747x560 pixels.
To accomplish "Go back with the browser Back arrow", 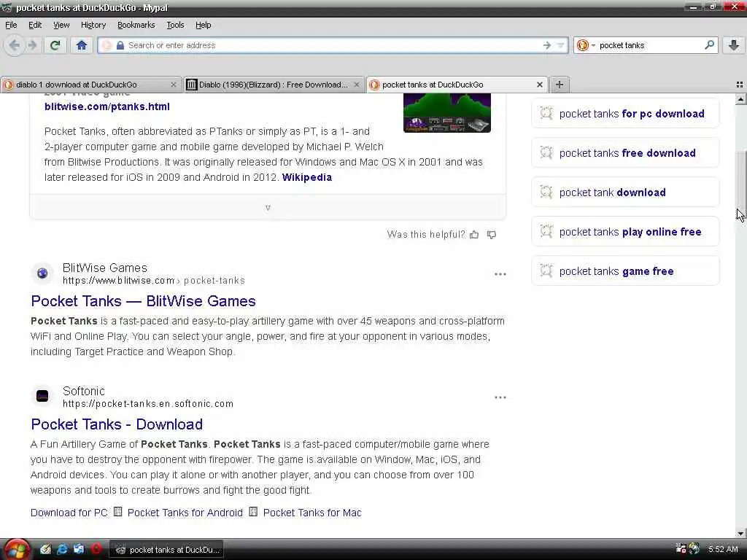I will tap(15, 45).
